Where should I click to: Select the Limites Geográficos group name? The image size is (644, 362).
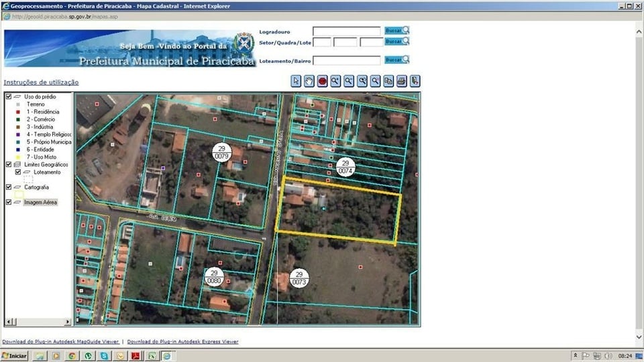(46, 165)
